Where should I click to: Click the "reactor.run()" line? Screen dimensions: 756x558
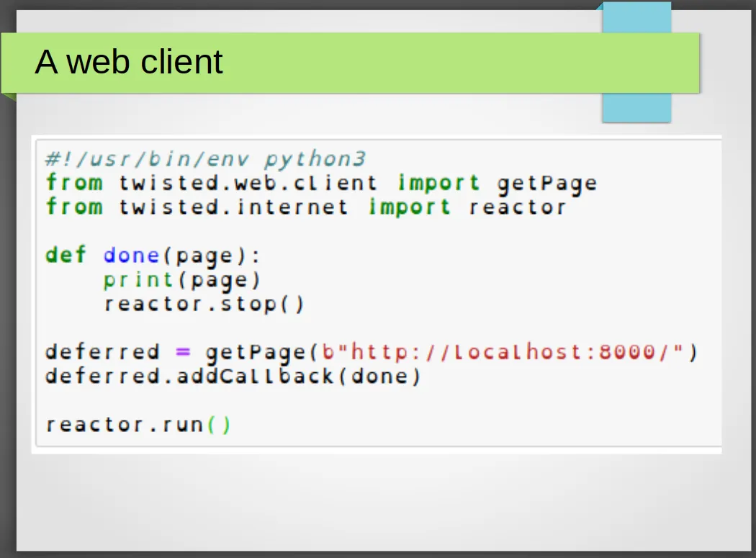(x=138, y=425)
